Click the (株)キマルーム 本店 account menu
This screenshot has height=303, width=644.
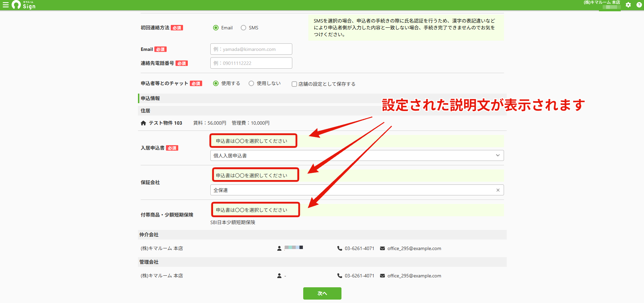602,4
